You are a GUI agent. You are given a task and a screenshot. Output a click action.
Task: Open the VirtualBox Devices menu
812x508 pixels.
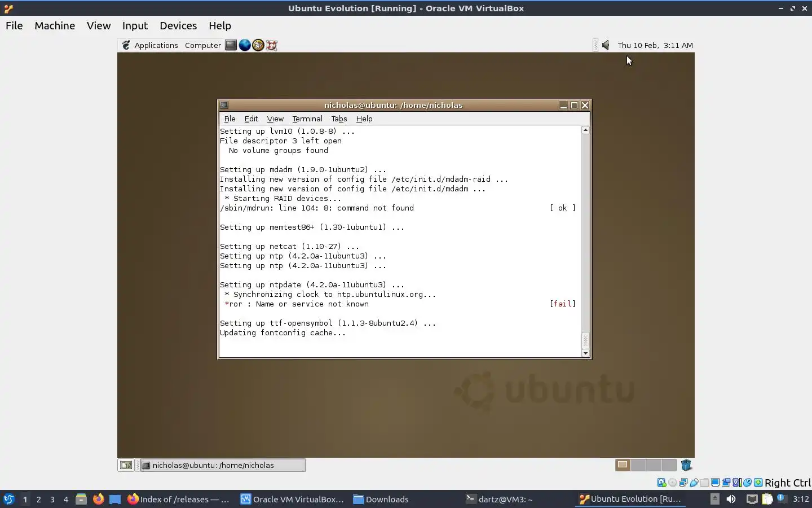(178, 25)
